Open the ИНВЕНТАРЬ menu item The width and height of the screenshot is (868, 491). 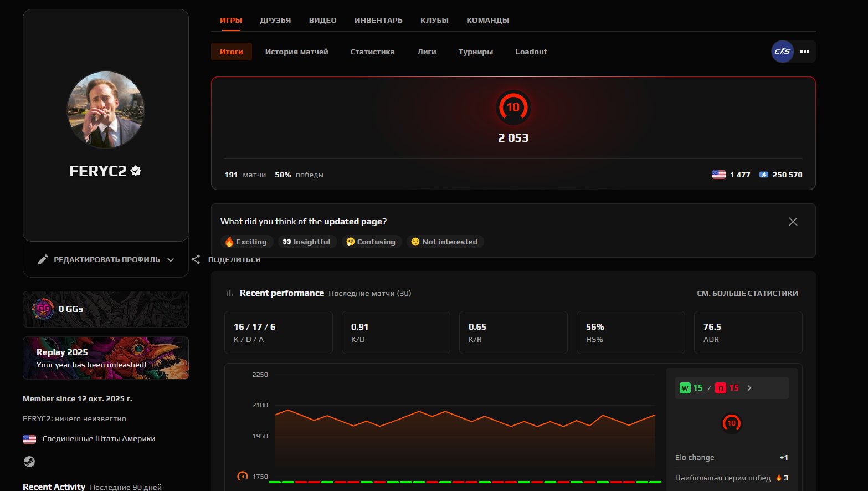coord(378,19)
